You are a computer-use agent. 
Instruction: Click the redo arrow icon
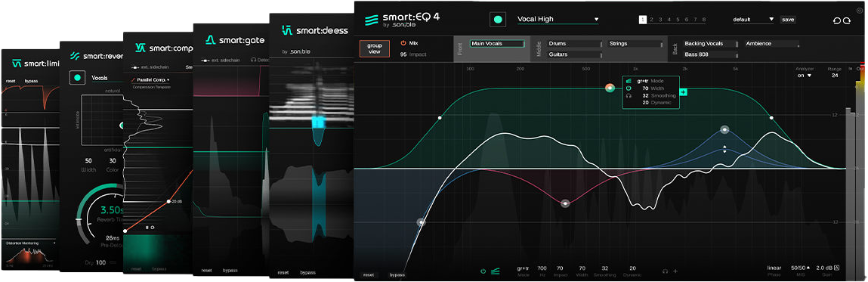[847, 20]
